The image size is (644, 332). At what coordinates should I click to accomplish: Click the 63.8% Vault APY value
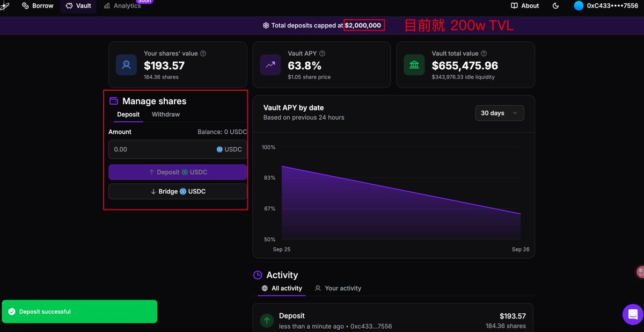point(305,66)
